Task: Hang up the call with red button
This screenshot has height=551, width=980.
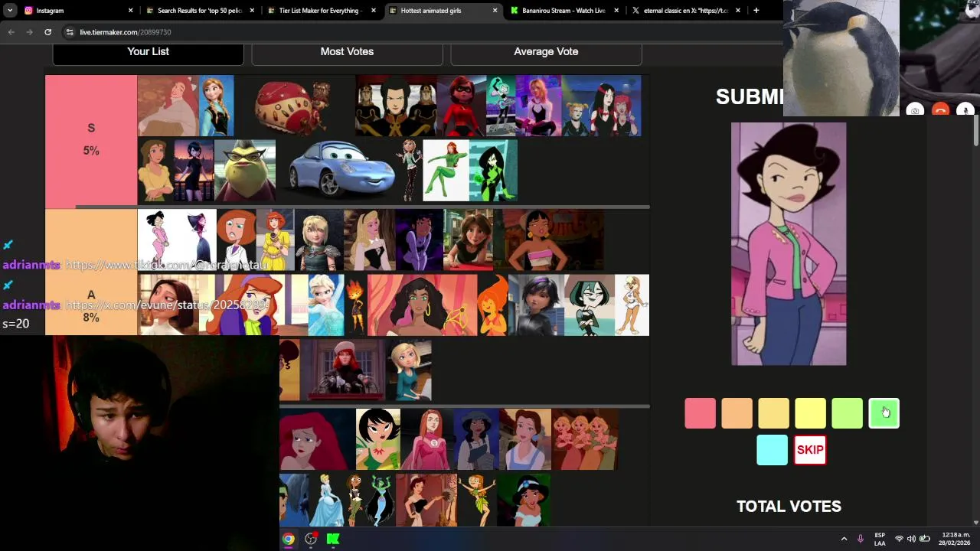Action: pyautogui.click(x=940, y=110)
